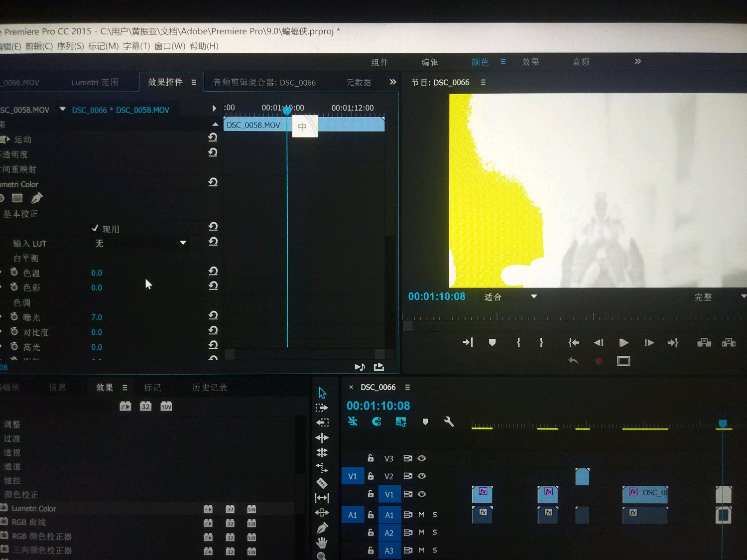
Task: Open program monitor DSC_0066 panel menu
Action: [x=483, y=82]
